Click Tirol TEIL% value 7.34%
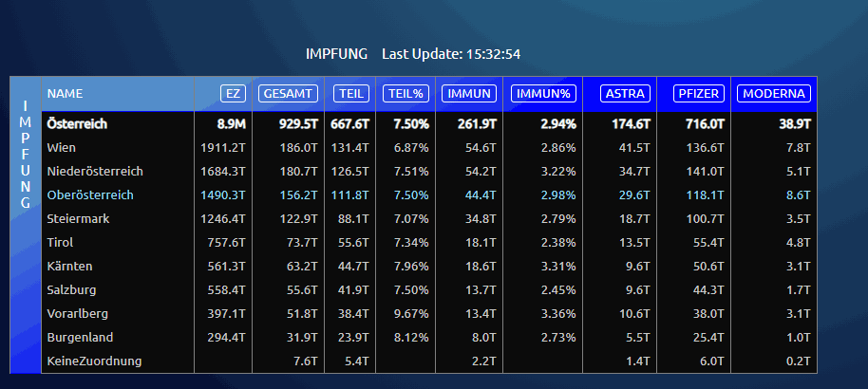 click(x=411, y=242)
